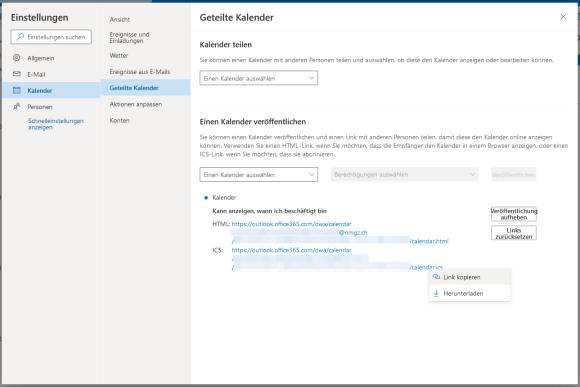Click the envelope icon next to E-Mail
This screenshot has height=387, width=580.
point(17,74)
